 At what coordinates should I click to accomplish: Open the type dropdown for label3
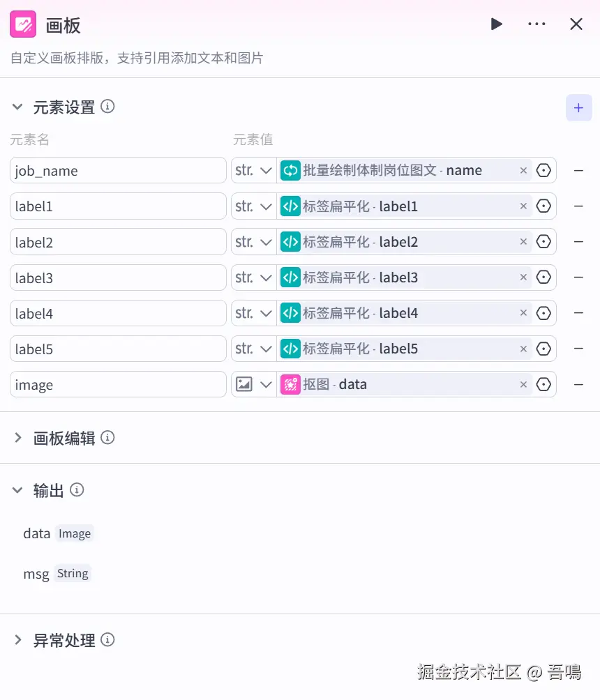(254, 277)
